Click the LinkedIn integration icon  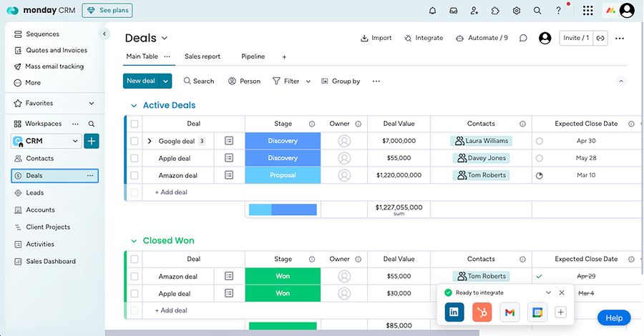(x=454, y=312)
